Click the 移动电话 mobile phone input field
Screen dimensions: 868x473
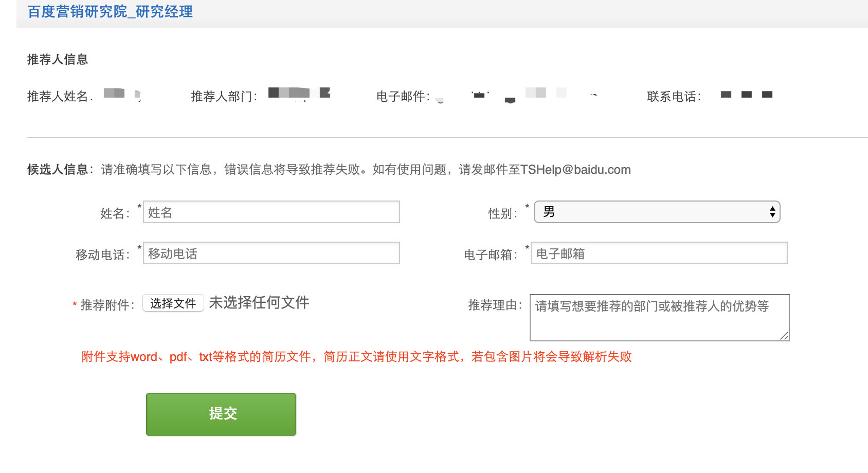[272, 253]
